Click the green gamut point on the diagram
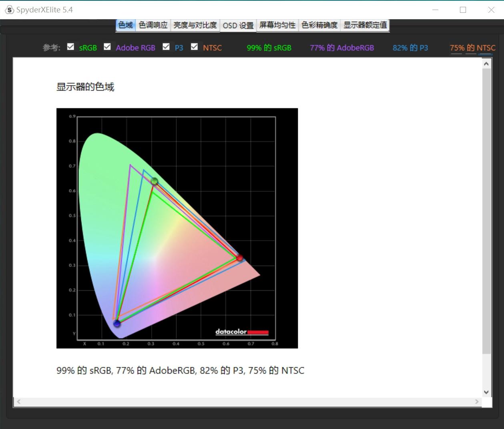 coord(154,180)
